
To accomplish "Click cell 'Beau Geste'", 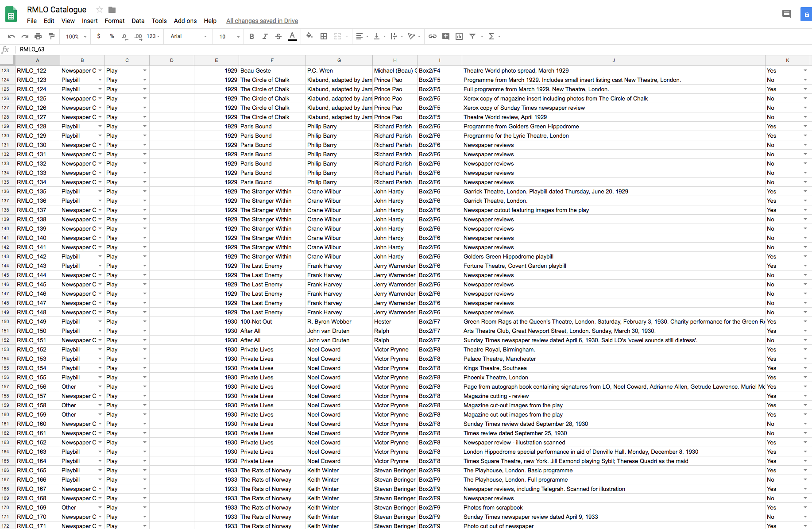I will click(272, 71).
